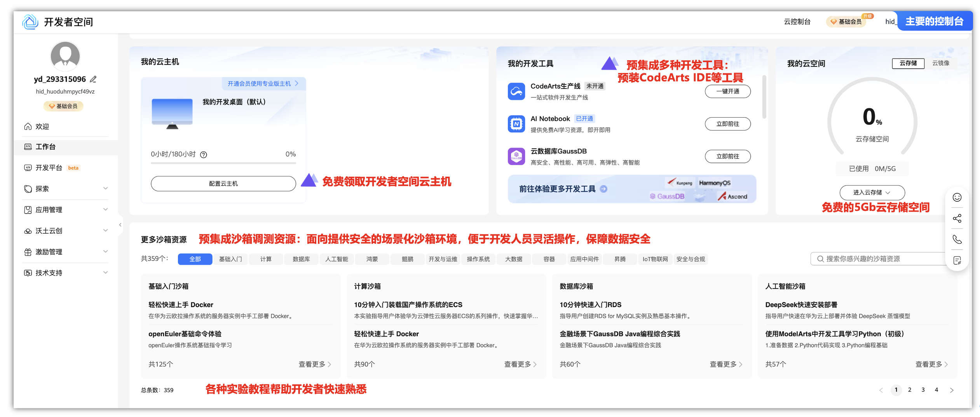Select the 全部 sandbox filter
Viewport: 980px width, 417px height.
pyautogui.click(x=195, y=259)
